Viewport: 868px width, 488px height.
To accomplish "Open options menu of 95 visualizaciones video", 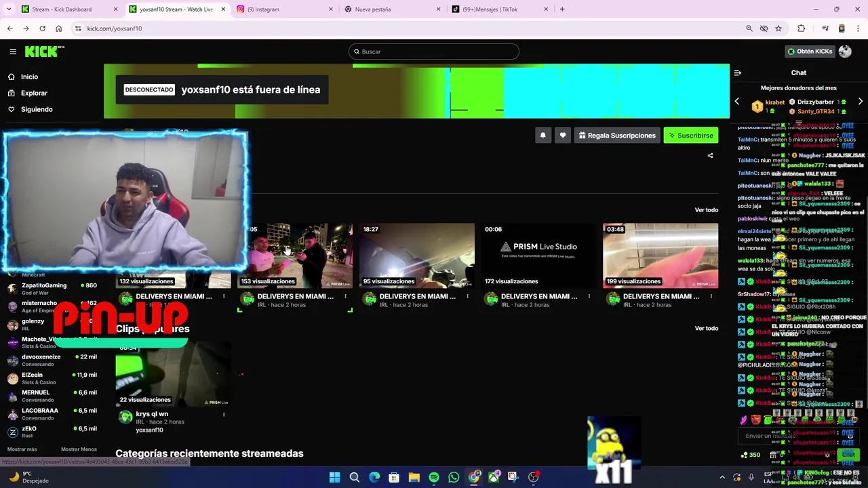I will click(467, 296).
